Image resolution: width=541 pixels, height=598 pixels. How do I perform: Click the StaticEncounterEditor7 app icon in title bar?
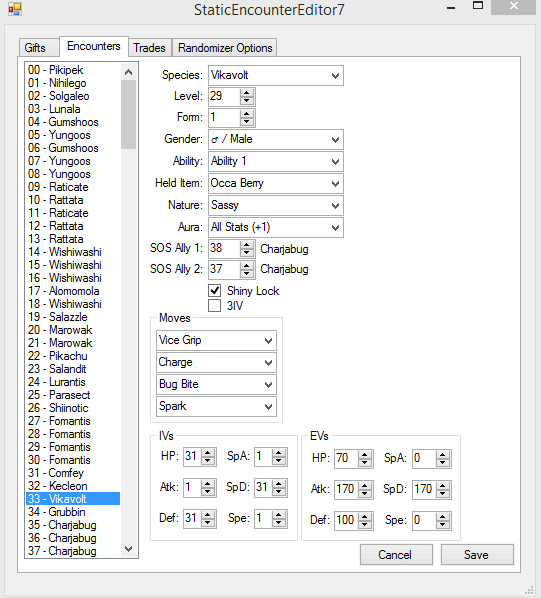point(14,9)
